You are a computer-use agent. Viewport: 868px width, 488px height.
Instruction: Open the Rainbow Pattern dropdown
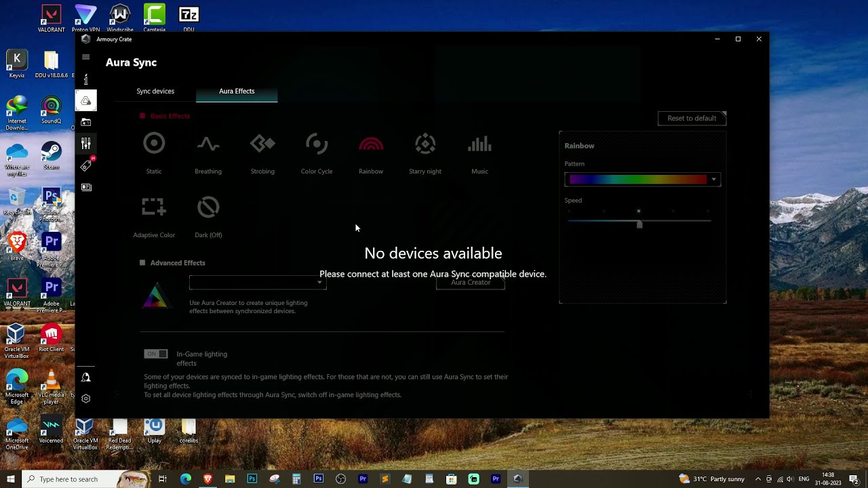pyautogui.click(x=642, y=179)
